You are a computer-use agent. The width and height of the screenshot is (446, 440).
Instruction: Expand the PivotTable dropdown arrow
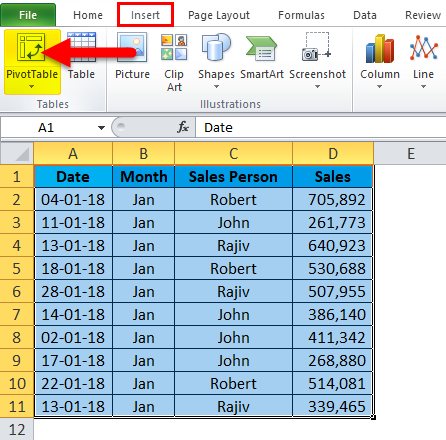(31, 87)
